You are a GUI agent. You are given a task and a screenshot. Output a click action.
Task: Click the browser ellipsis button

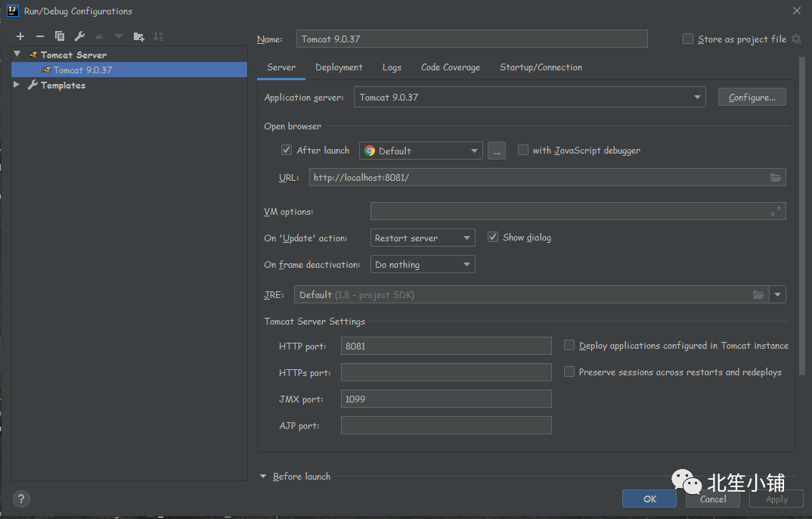(x=497, y=151)
